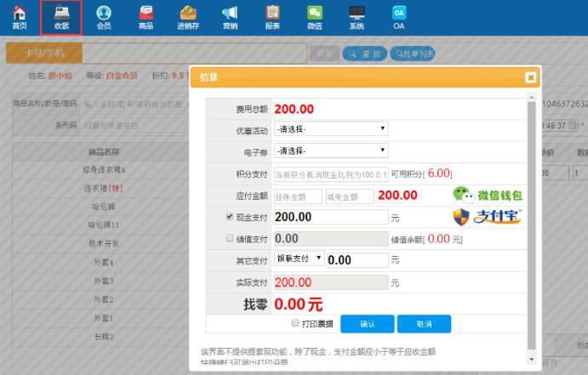Open the 首页 home icon
The width and height of the screenshot is (588, 375).
(x=19, y=17)
